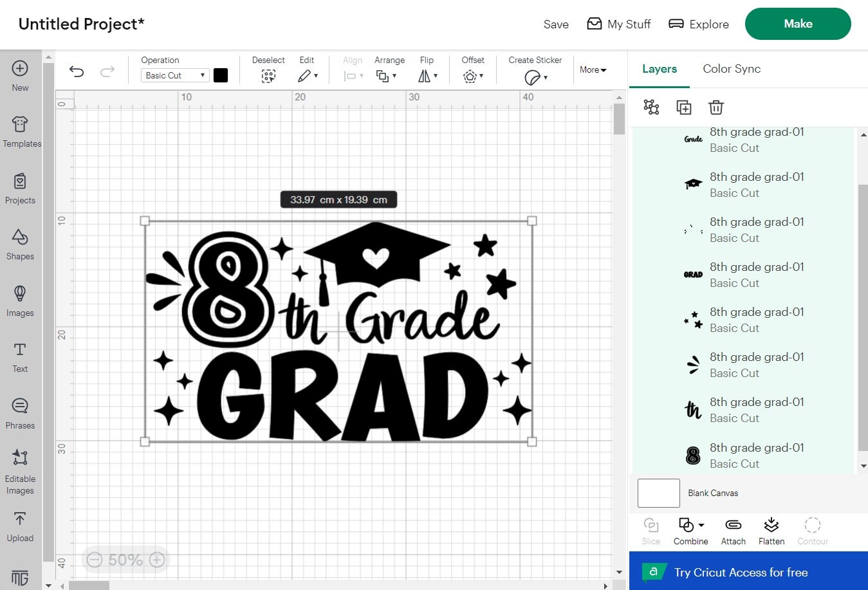Open the Basic Cut operation dropdown
868x590 pixels.
tap(174, 75)
